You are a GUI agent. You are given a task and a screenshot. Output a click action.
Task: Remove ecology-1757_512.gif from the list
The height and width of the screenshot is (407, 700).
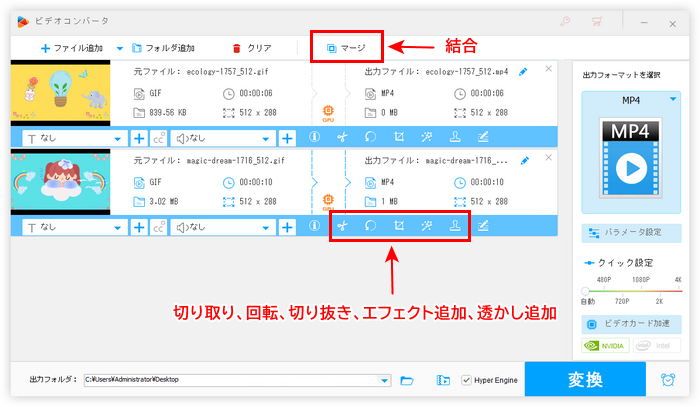549,69
